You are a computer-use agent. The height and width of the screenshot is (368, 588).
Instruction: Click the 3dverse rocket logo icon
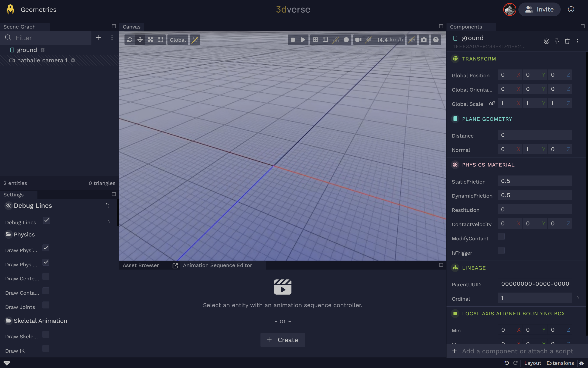[x=10, y=9]
